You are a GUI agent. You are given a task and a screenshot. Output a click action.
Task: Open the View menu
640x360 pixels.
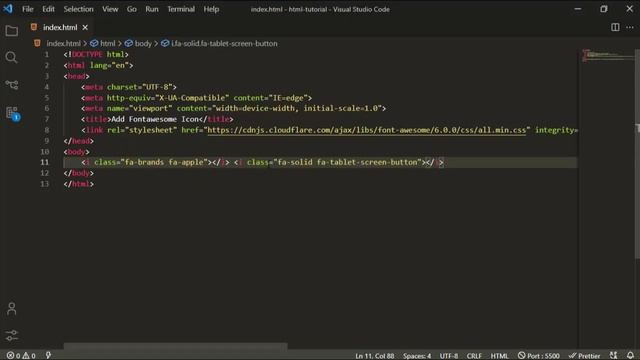coord(110,9)
